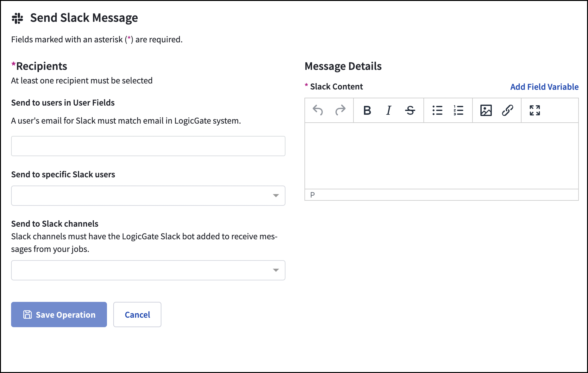Cancel the Slack message operation
588x373 pixels.
(x=137, y=315)
